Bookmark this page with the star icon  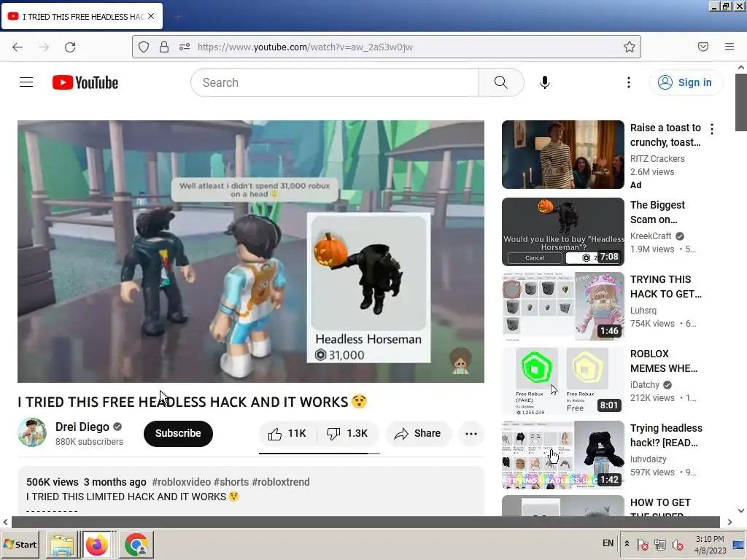click(x=630, y=47)
